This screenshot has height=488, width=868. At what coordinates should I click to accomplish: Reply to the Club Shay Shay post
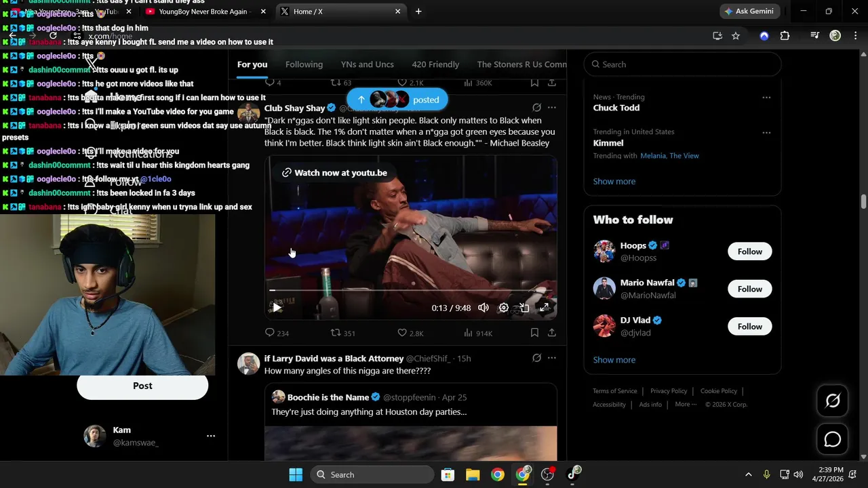click(x=277, y=333)
